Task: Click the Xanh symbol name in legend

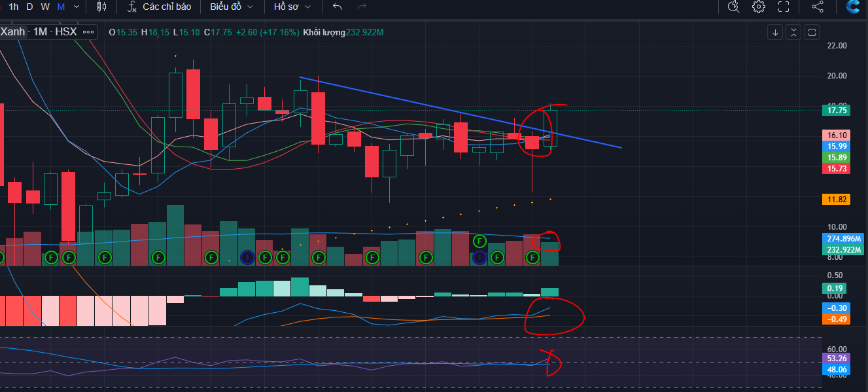Action: coord(13,32)
